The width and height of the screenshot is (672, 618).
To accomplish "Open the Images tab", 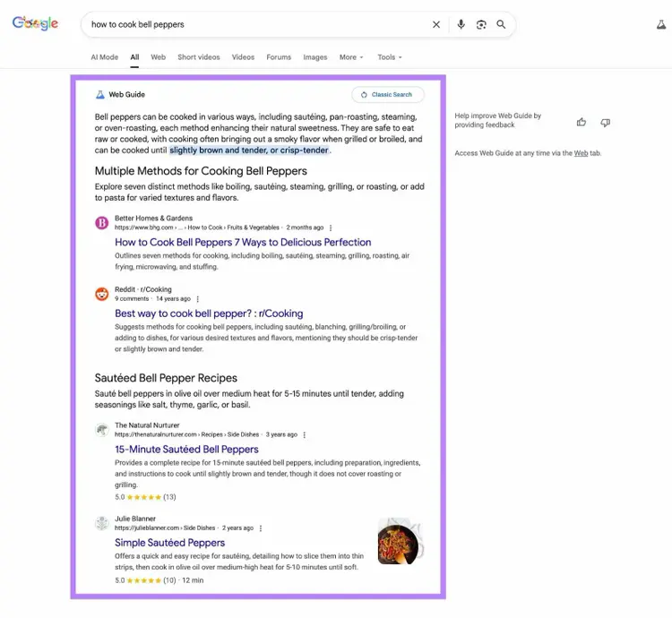I will (x=315, y=57).
